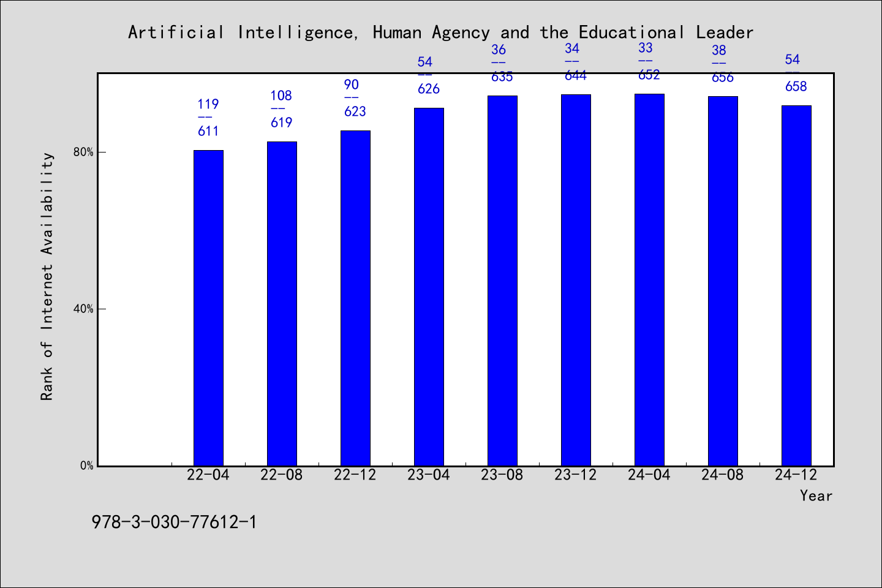Click the value 34 above 23-12 bar
Viewport: 882px width, 588px height.
tap(572, 48)
